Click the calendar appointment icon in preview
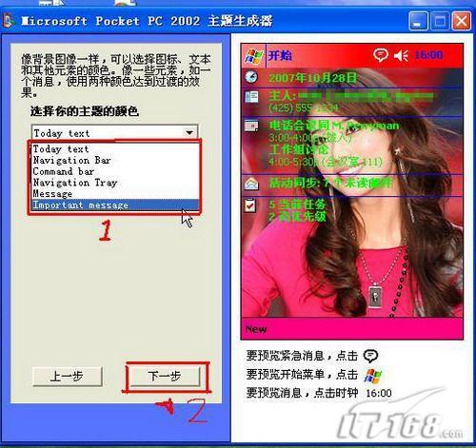The height and width of the screenshot is (448, 476). pyautogui.click(x=251, y=126)
